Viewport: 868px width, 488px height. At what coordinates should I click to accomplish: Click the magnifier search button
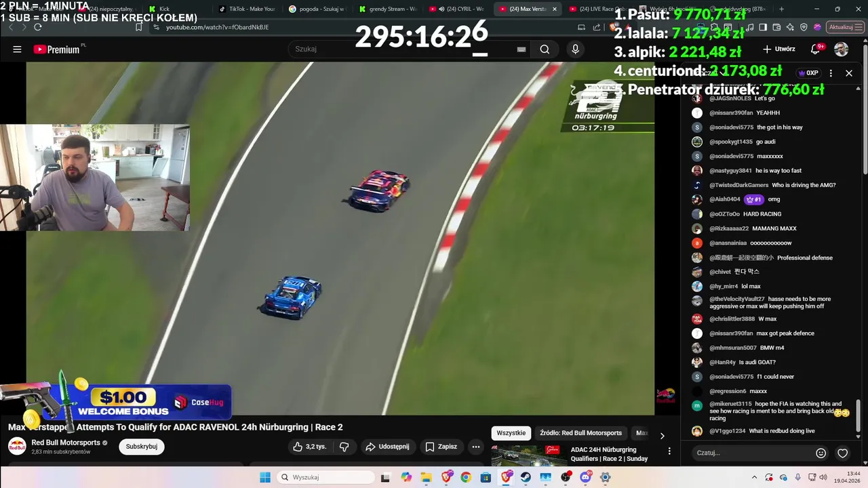coord(545,49)
